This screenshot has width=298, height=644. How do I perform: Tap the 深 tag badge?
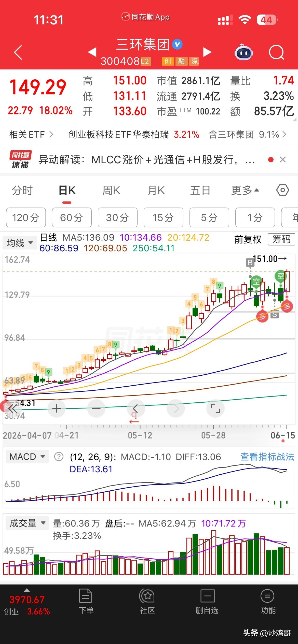[194, 61]
